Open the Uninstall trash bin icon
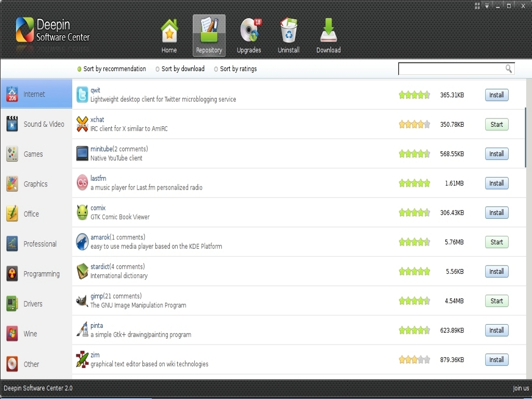 (289, 31)
